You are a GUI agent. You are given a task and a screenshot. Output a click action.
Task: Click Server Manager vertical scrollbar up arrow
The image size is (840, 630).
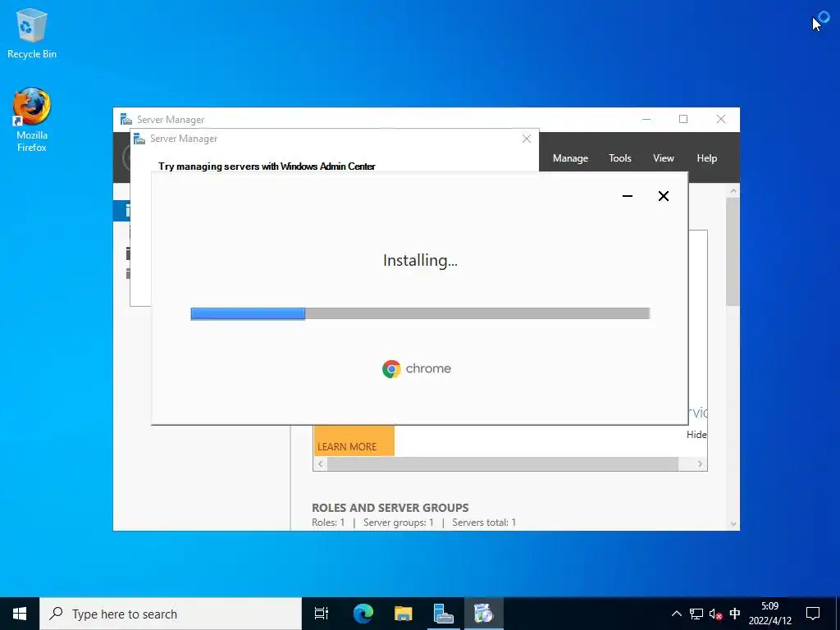pyautogui.click(x=733, y=190)
